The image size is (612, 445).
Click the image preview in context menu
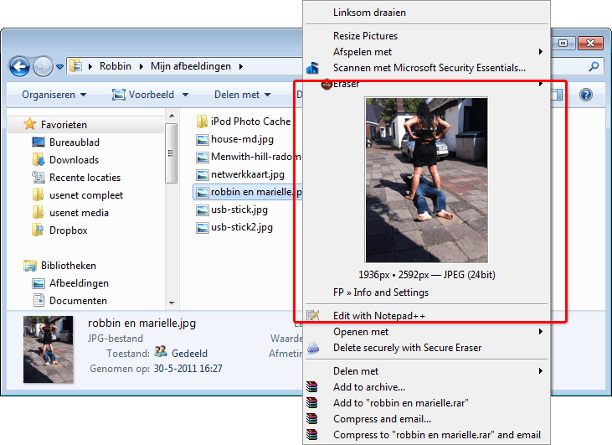(426, 180)
